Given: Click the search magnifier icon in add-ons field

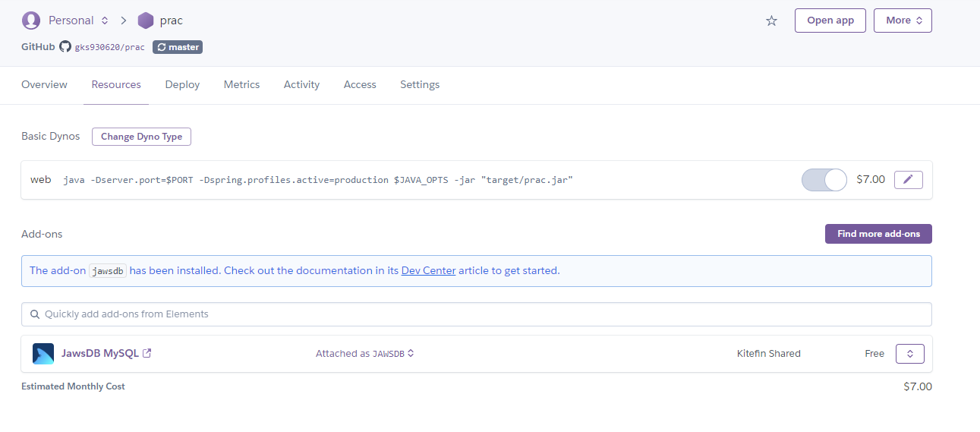Looking at the screenshot, I should [x=35, y=314].
